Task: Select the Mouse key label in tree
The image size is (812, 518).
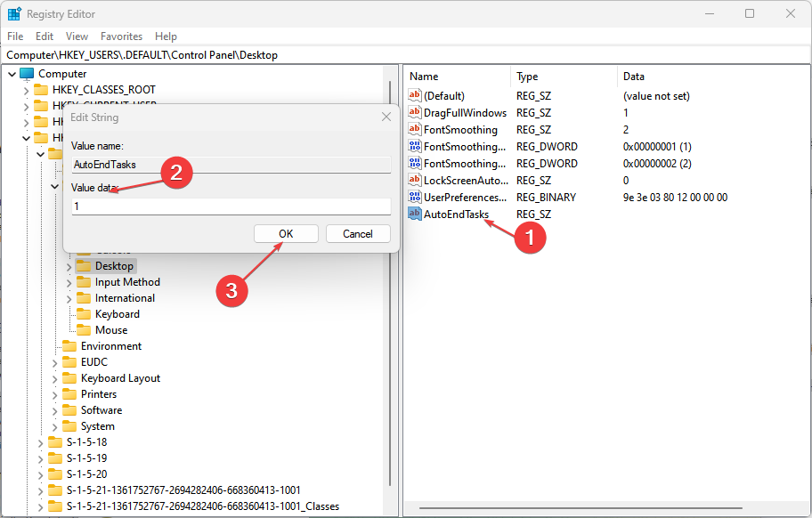Action: click(111, 330)
